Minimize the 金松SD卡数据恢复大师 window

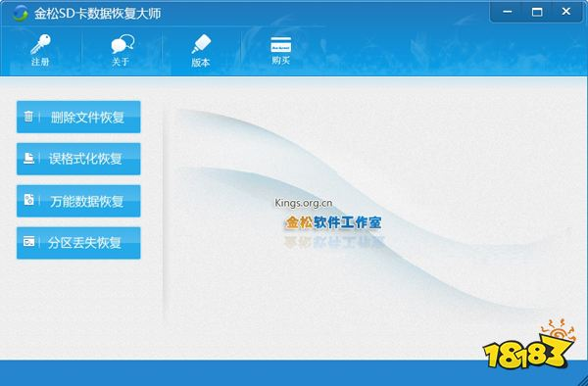point(508,12)
